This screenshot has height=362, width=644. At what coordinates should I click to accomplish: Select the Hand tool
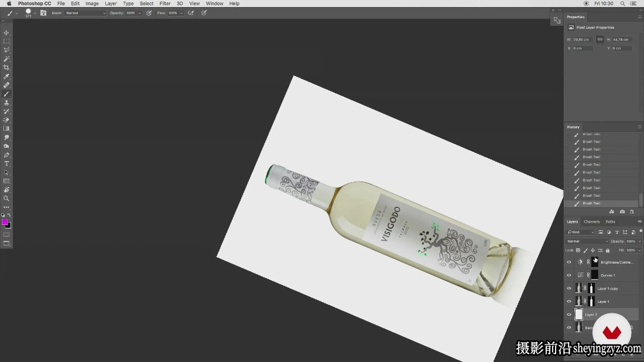[6, 190]
